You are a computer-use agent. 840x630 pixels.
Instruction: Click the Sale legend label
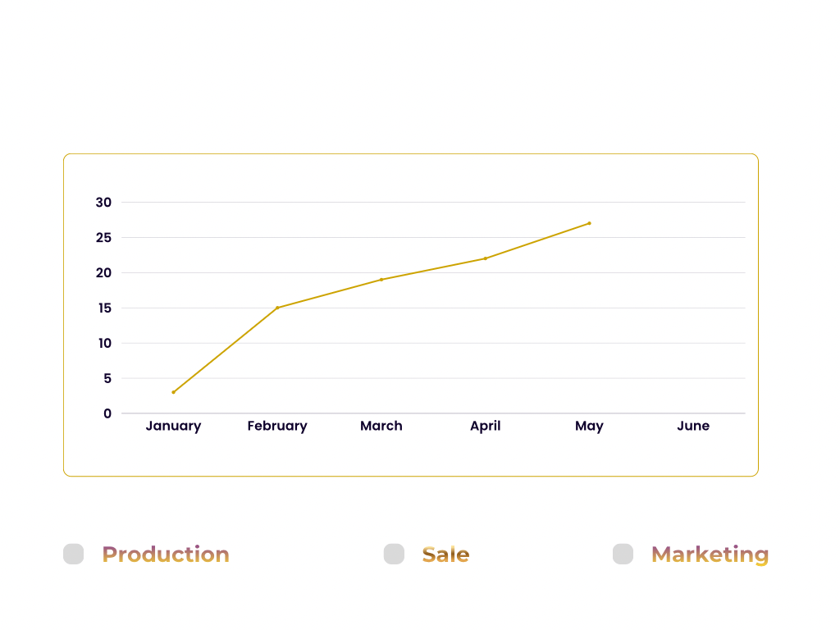(x=445, y=555)
